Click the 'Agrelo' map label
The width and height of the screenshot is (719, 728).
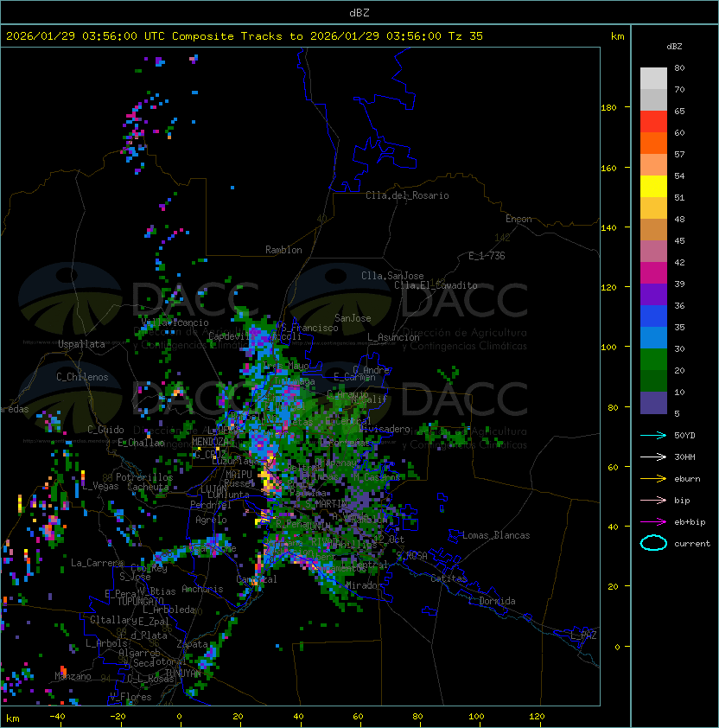pyautogui.click(x=211, y=520)
